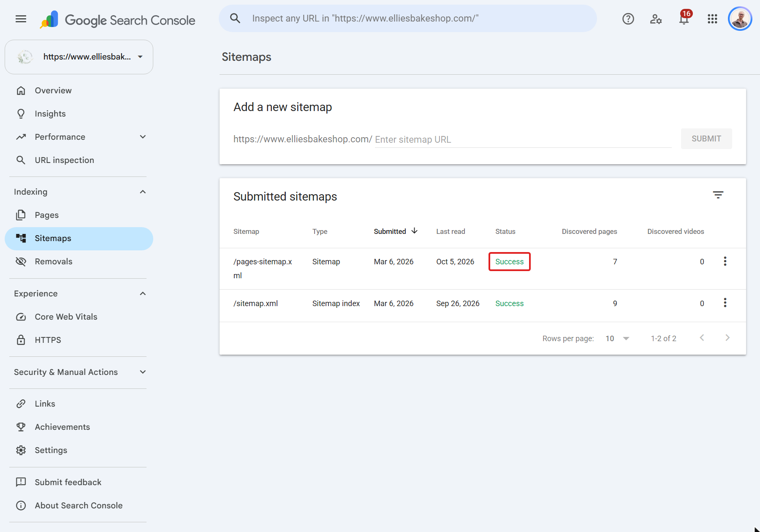Open the property selector dropdown

(x=79, y=57)
